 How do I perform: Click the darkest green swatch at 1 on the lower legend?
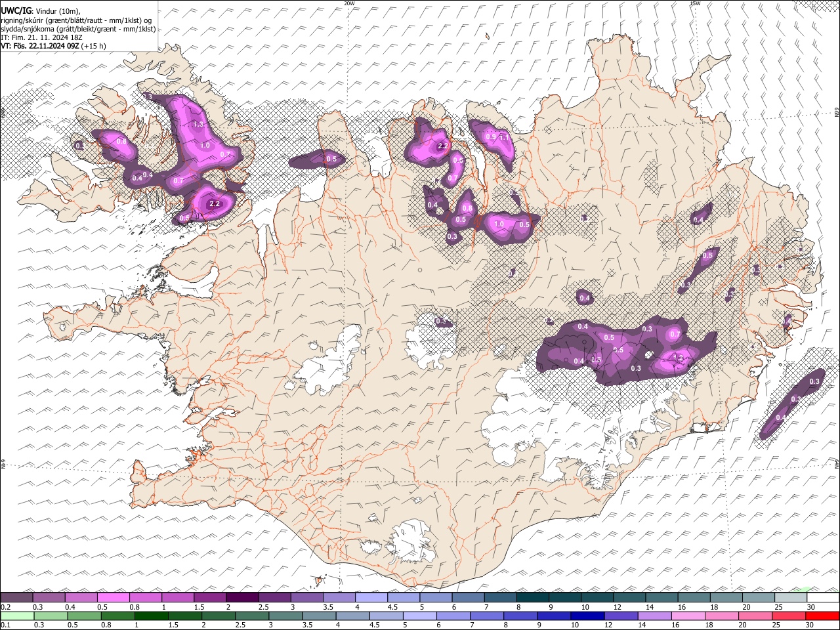151,616
